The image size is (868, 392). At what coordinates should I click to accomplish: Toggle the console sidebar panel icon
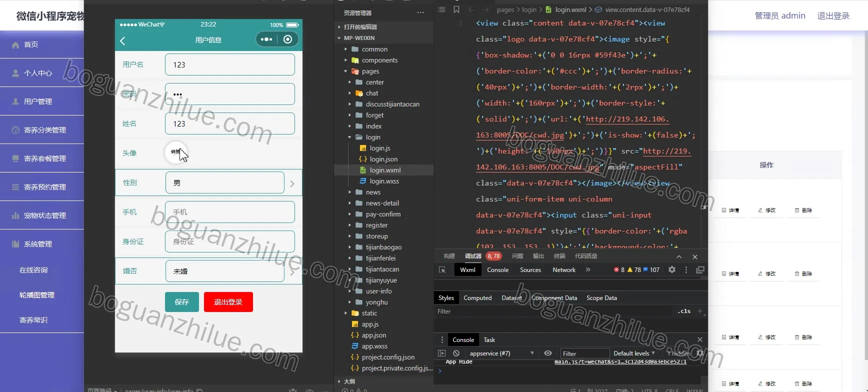(441, 353)
